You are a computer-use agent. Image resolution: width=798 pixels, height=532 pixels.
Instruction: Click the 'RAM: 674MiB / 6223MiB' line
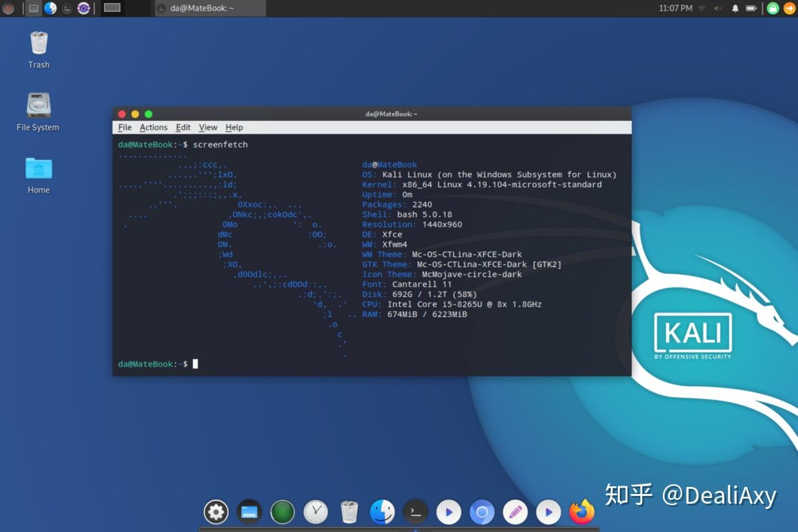(414, 315)
